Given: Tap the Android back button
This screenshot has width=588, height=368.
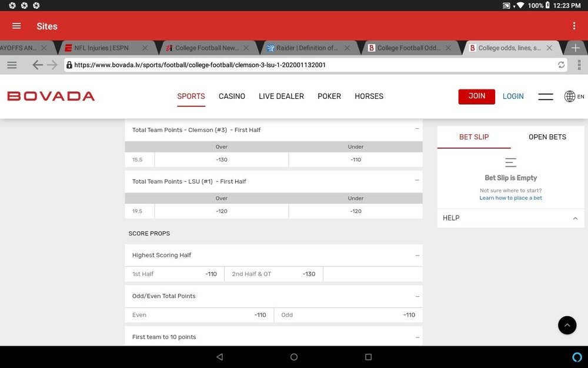Looking at the screenshot, I should click(x=220, y=357).
